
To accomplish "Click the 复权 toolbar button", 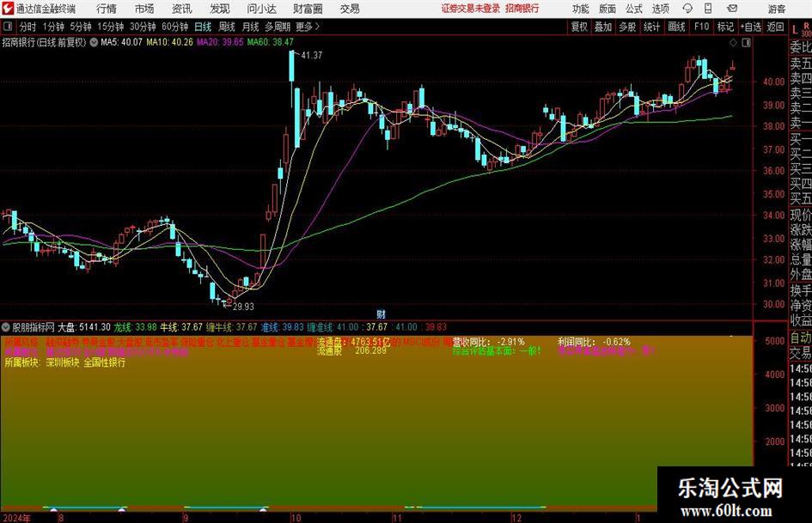I will tap(579, 27).
